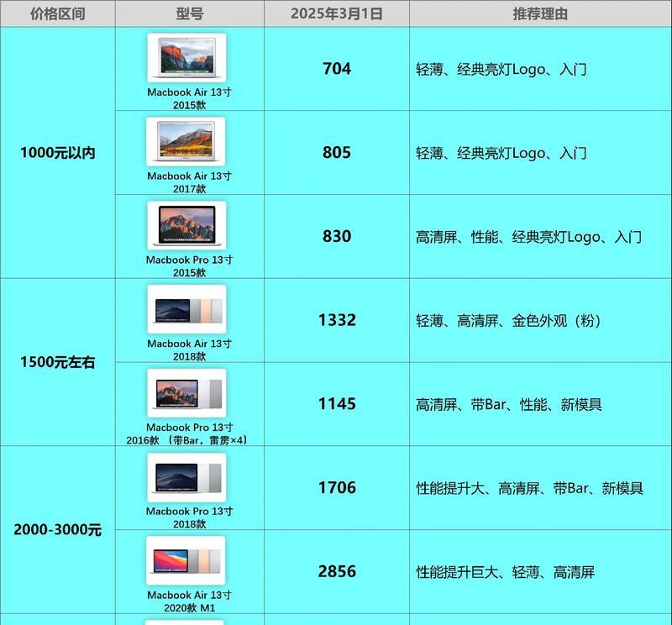Viewport: 672px width, 625px height.
Task: Click the "2000-3000元" price range cell
Action: 57,530
